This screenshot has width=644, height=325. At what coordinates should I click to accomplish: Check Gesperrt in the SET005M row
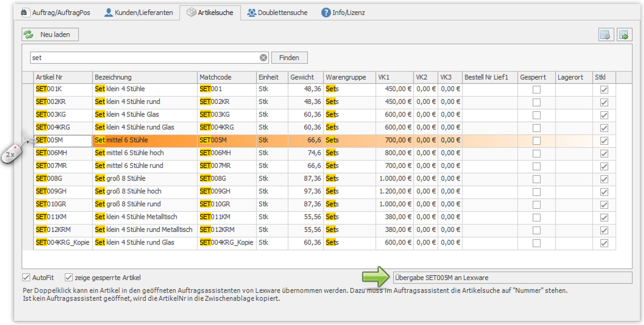[536, 140]
